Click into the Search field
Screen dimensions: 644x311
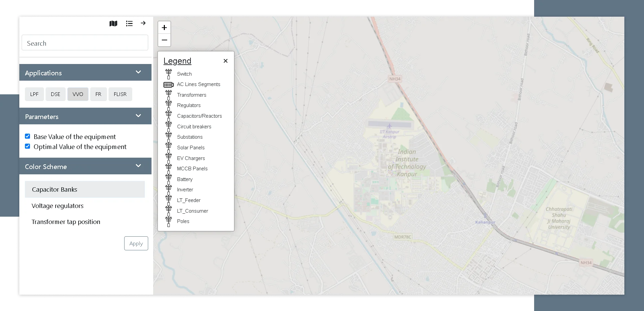[x=85, y=43]
